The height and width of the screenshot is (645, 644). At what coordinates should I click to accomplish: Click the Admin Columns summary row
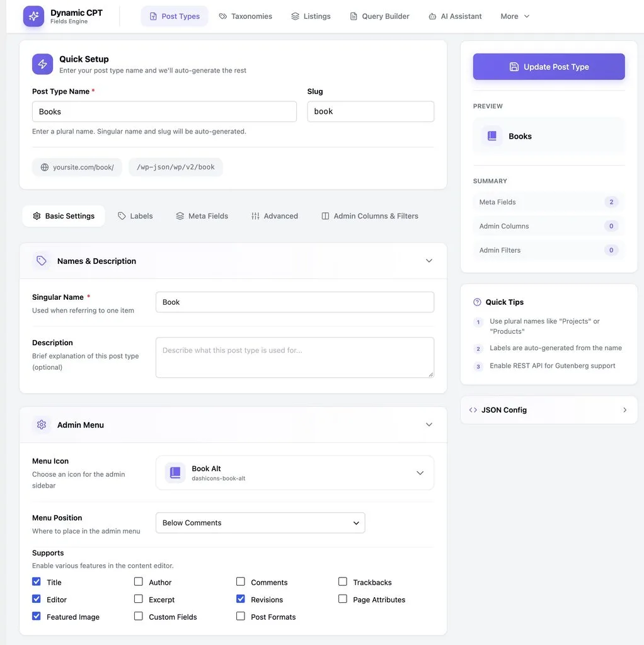click(x=548, y=226)
